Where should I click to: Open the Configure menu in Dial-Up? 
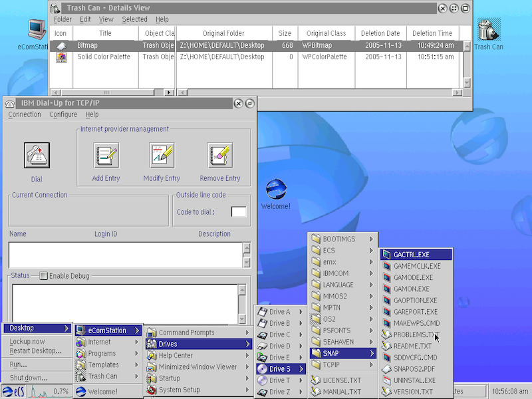pyautogui.click(x=63, y=114)
